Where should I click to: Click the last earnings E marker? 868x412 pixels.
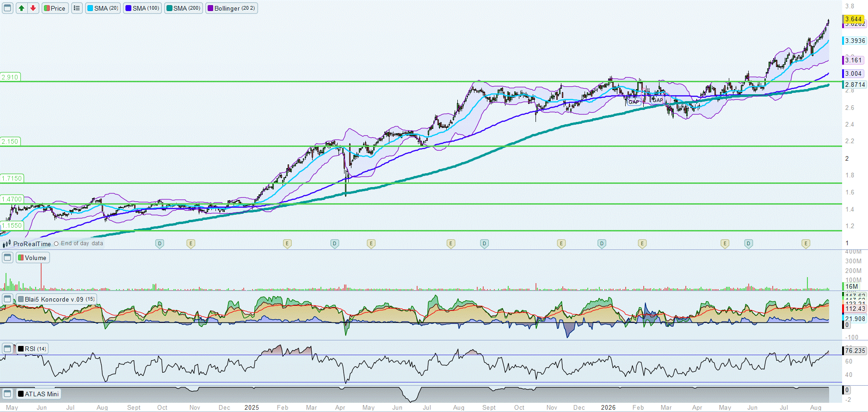click(806, 243)
